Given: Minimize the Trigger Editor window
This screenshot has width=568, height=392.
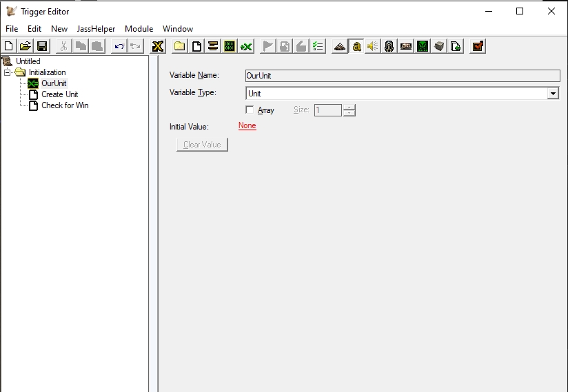Looking at the screenshot, I should (x=489, y=11).
